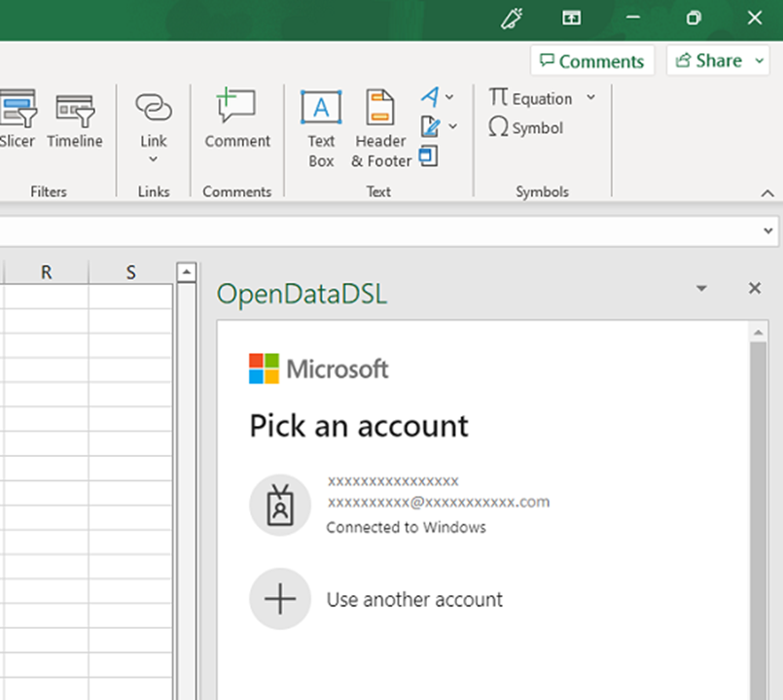Viewport: 783px width, 700px height.
Task: Click the plus icon for another account
Action: (x=280, y=599)
